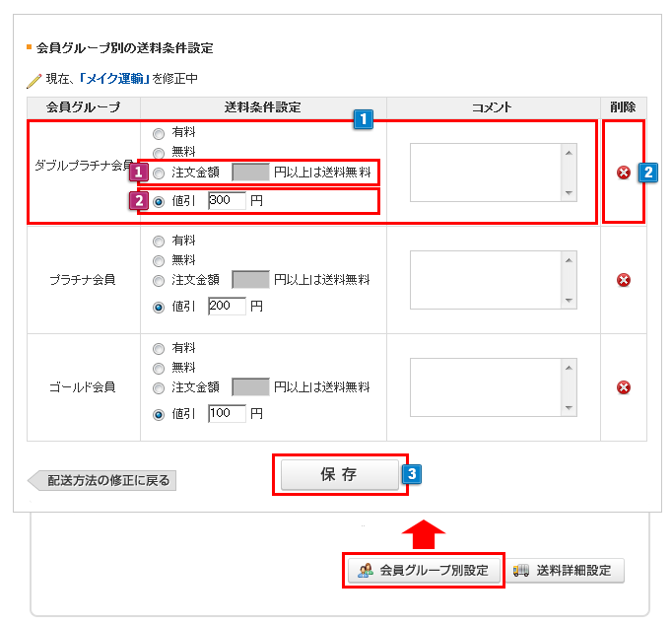Go back via 配送方法の修正に戻る

(x=102, y=481)
